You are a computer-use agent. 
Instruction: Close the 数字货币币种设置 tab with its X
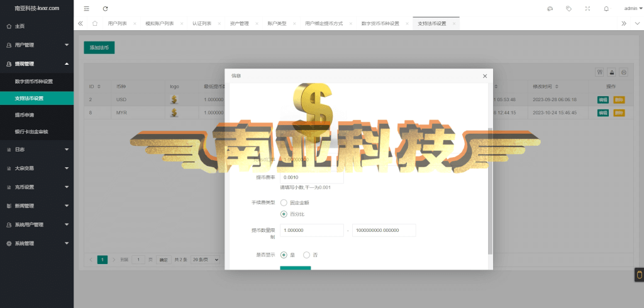coord(407,24)
